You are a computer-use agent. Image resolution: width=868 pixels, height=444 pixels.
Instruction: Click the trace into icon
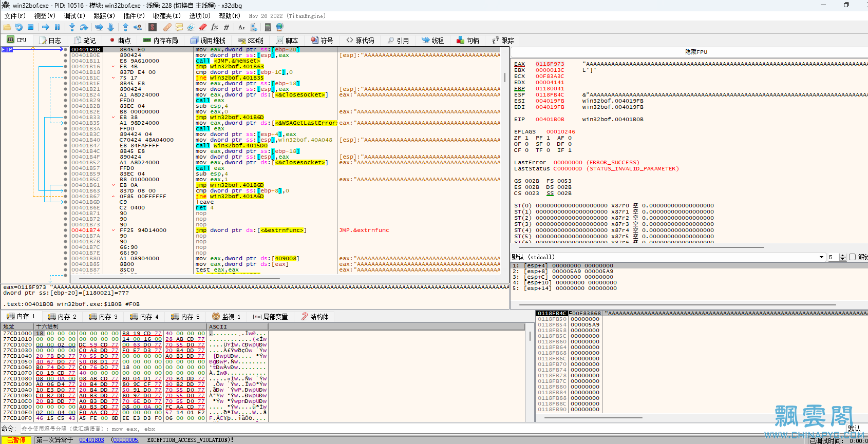point(99,27)
